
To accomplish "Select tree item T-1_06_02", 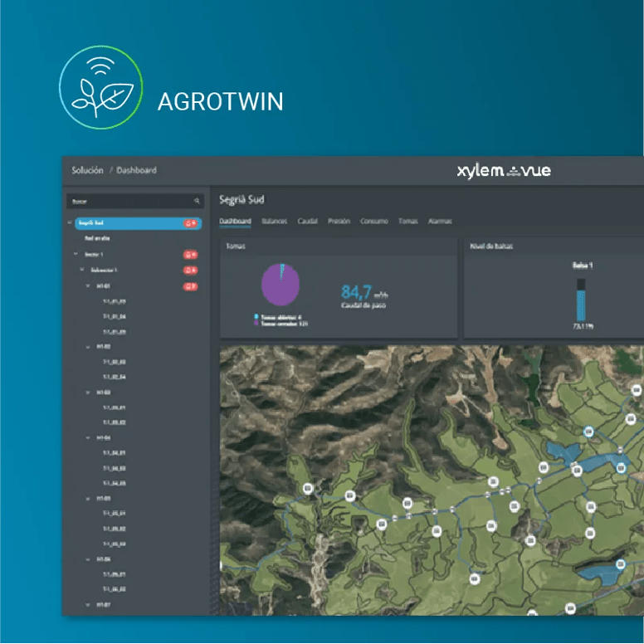I will (115, 589).
